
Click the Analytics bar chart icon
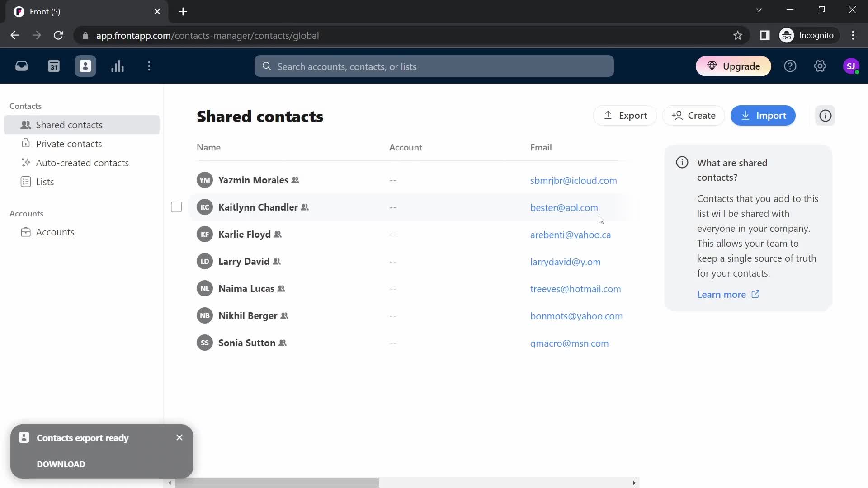117,66
